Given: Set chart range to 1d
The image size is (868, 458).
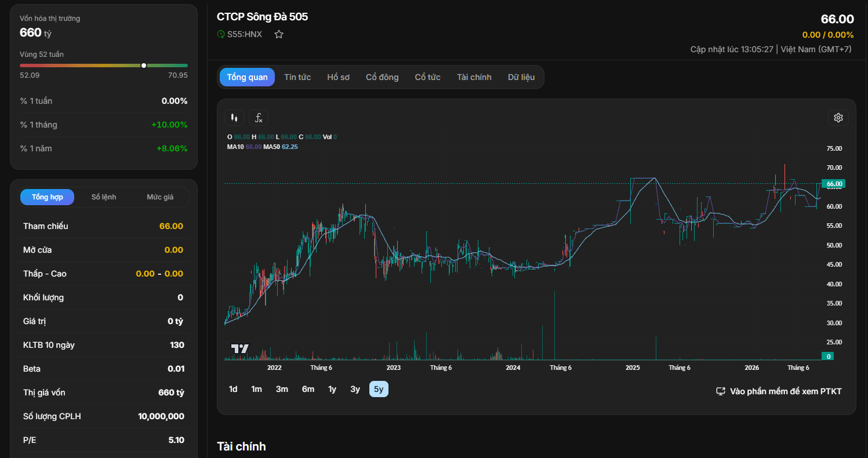Looking at the screenshot, I should [x=233, y=389].
